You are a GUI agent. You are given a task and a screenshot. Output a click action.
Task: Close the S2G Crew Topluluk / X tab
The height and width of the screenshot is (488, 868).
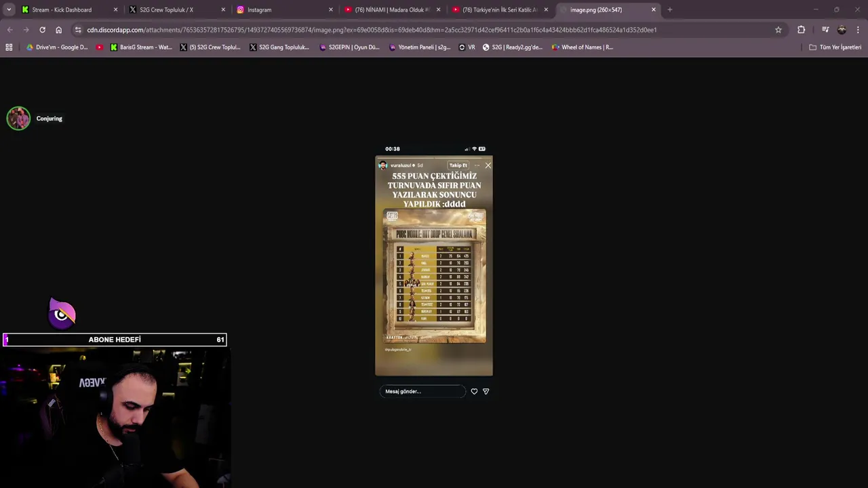(223, 9)
